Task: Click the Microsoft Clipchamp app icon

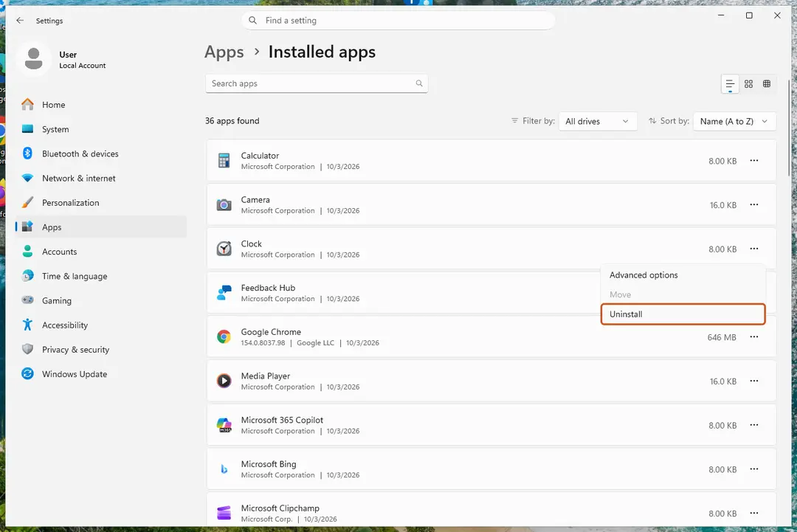Action: tap(224, 514)
